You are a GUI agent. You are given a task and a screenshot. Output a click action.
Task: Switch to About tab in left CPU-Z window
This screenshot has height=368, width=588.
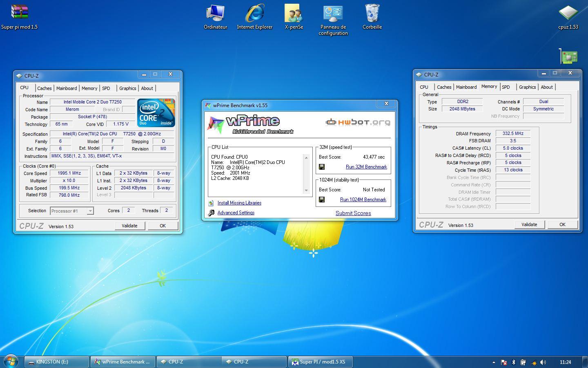click(147, 88)
